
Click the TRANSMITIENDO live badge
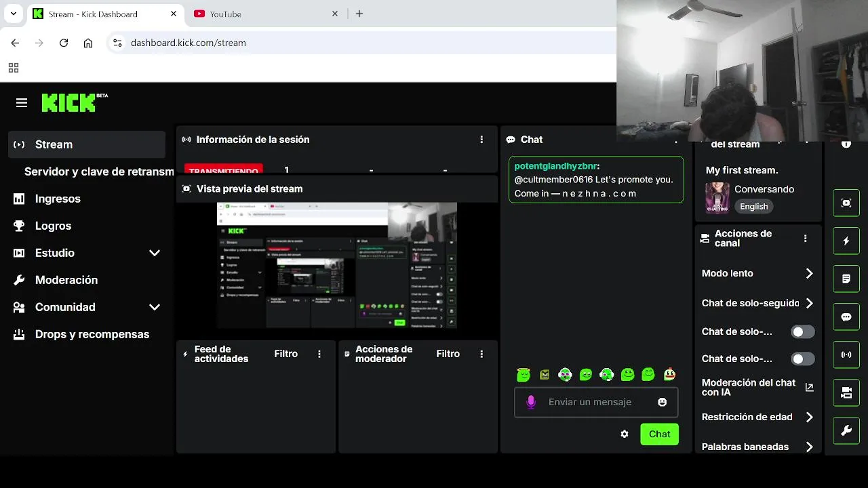223,169
